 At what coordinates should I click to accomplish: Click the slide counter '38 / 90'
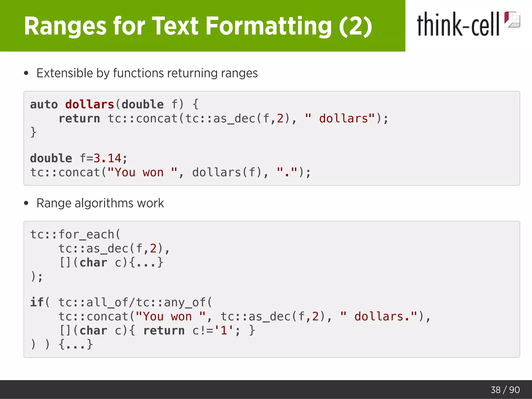click(x=505, y=390)
